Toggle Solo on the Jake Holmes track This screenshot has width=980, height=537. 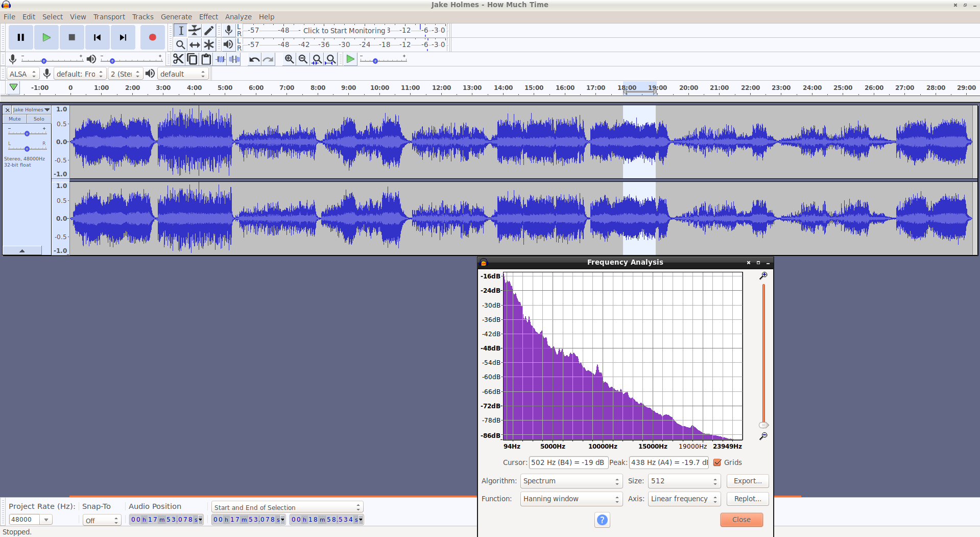[x=39, y=119]
